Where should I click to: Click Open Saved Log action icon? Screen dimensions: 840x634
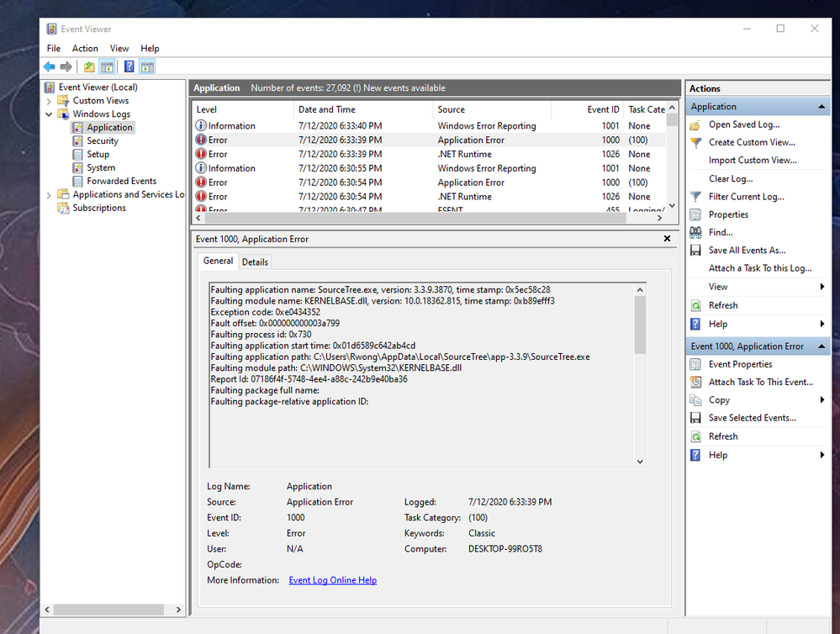[695, 125]
